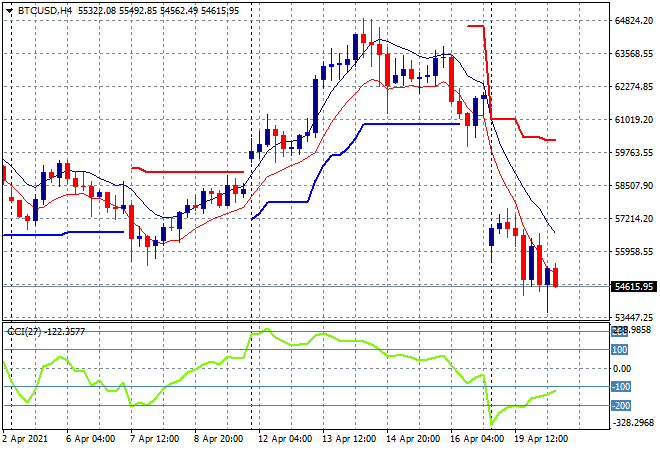The height and width of the screenshot is (450, 660).
Task: Click the 58507.90 price axis label
Action: (x=632, y=185)
